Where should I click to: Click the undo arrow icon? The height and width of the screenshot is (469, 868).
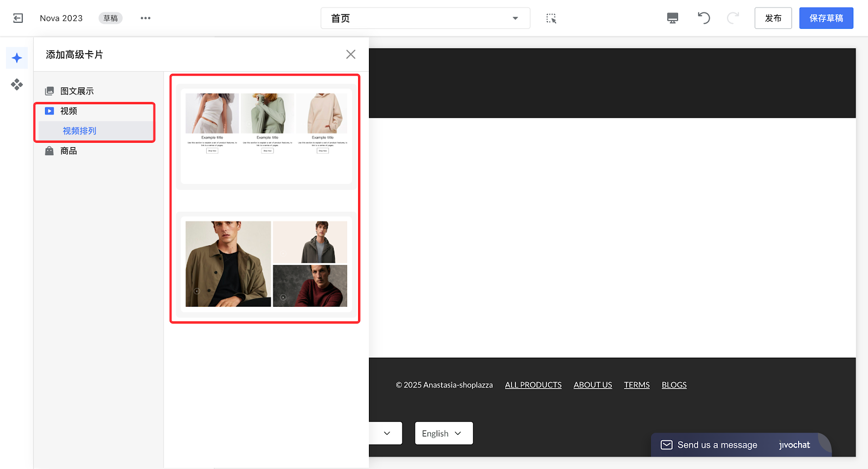[x=704, y=18]
